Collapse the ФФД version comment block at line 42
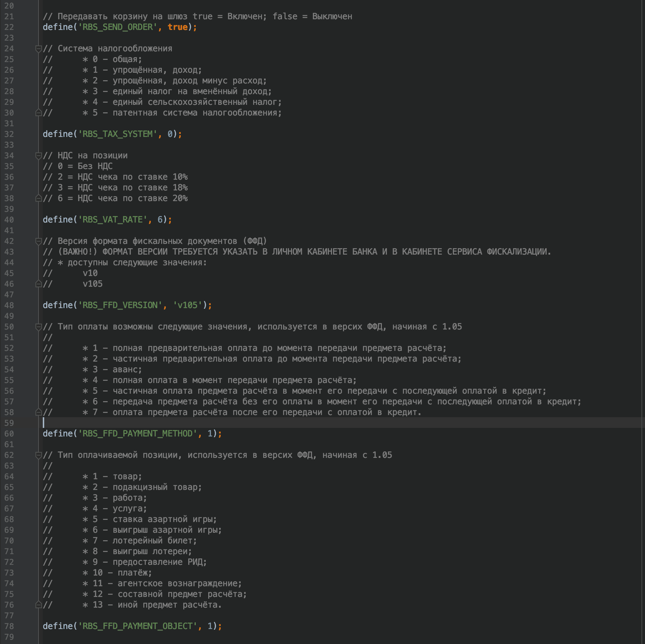The width and height of the screenshot is (645, 644). [39, 241]
